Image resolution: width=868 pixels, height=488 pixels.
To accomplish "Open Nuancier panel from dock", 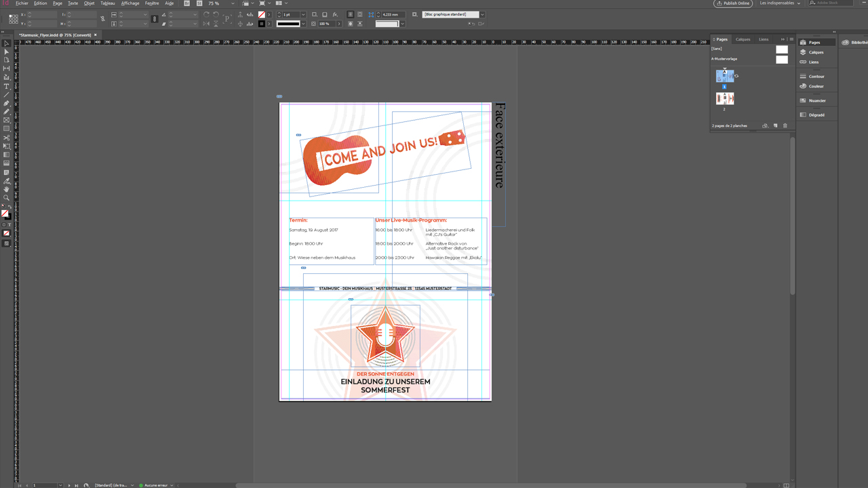I will pyautogui.click(x=816, y=100).
